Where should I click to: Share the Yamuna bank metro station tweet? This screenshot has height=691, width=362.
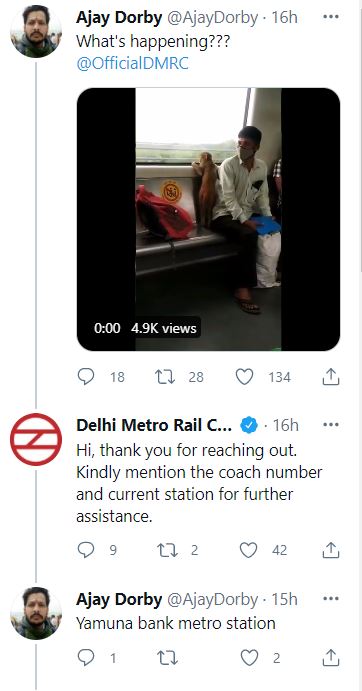tap(331, 658)
